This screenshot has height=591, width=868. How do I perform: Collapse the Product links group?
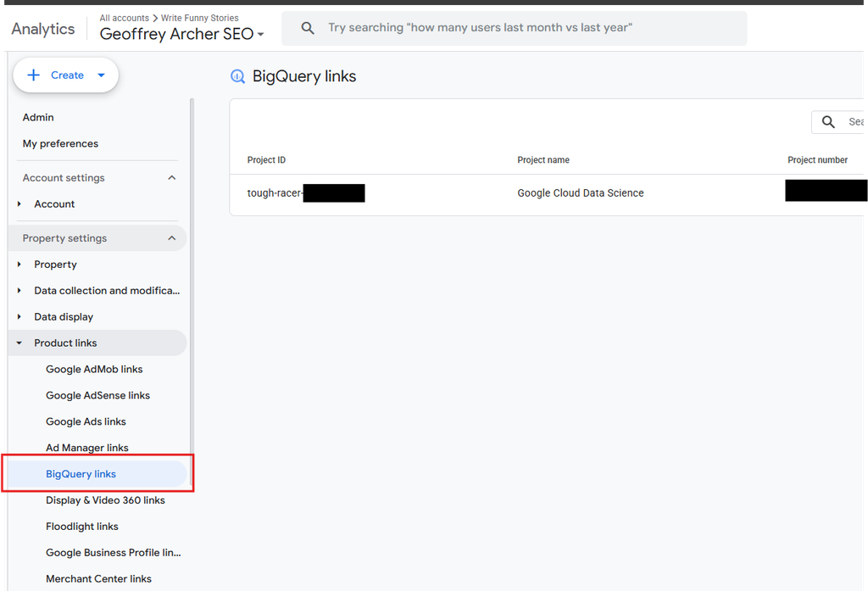pos(19,343)
